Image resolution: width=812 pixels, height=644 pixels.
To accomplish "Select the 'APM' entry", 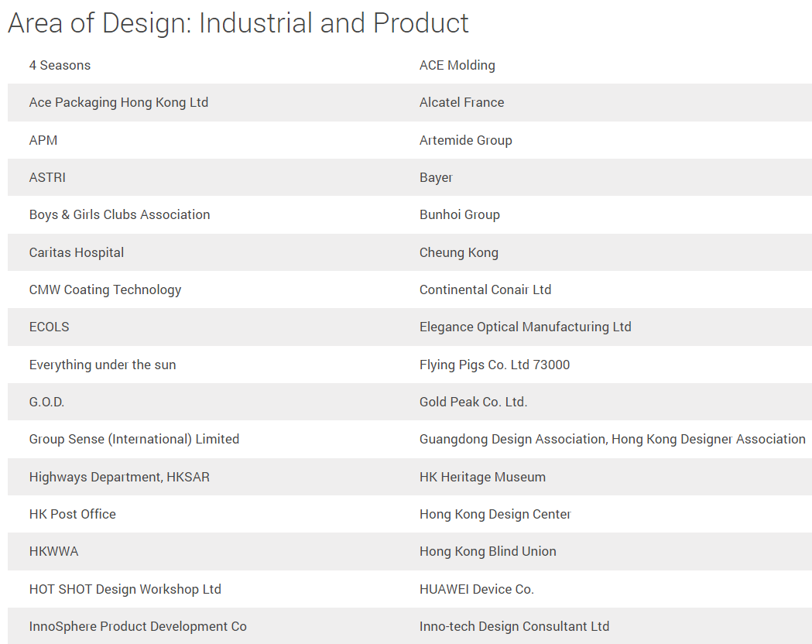I will pos(43,140).
